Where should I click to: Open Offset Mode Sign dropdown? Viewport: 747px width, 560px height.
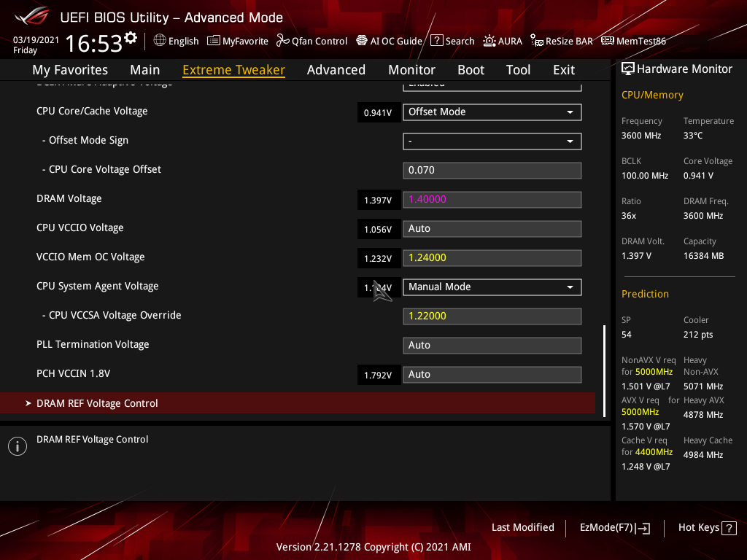492,141
